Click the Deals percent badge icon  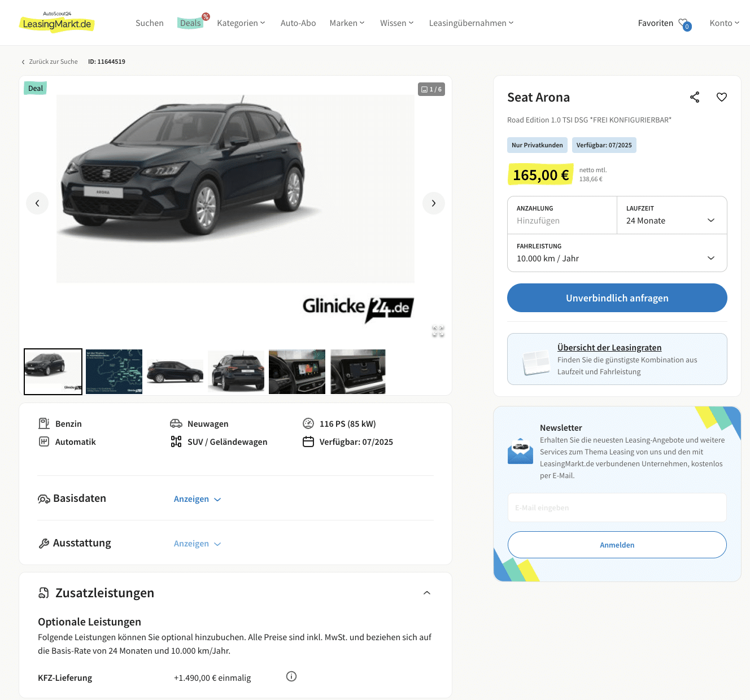pos(206,16)
